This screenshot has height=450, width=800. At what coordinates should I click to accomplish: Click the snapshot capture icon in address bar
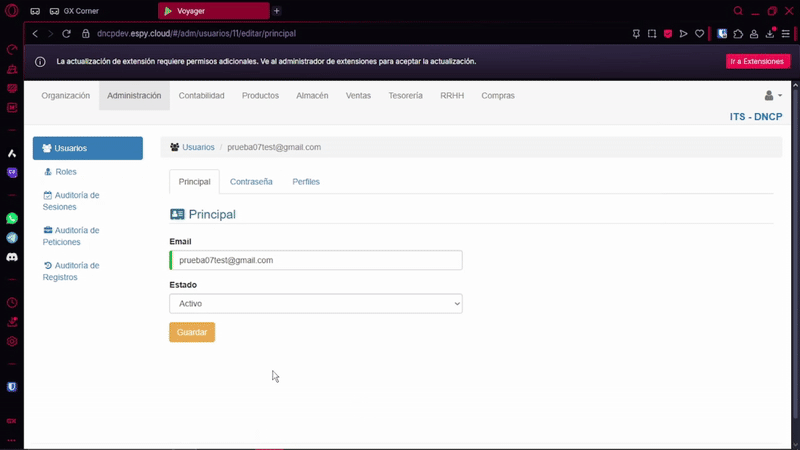(x=652, y=33)
